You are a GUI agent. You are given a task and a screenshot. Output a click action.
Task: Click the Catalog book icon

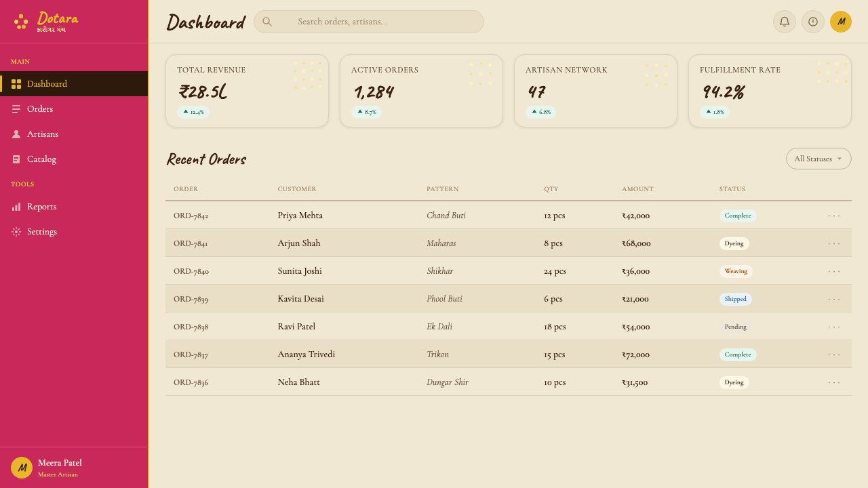[x=16, y=159]
